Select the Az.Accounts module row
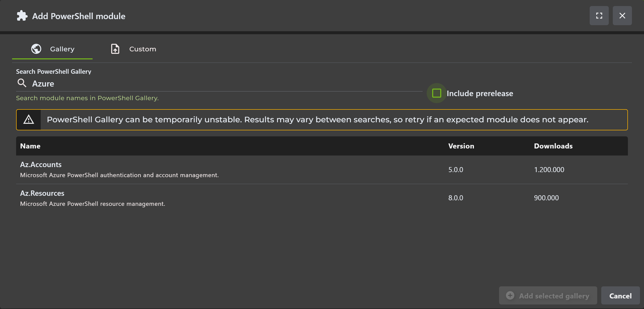Viewport: 644px width, 309px height. point(322,170)
